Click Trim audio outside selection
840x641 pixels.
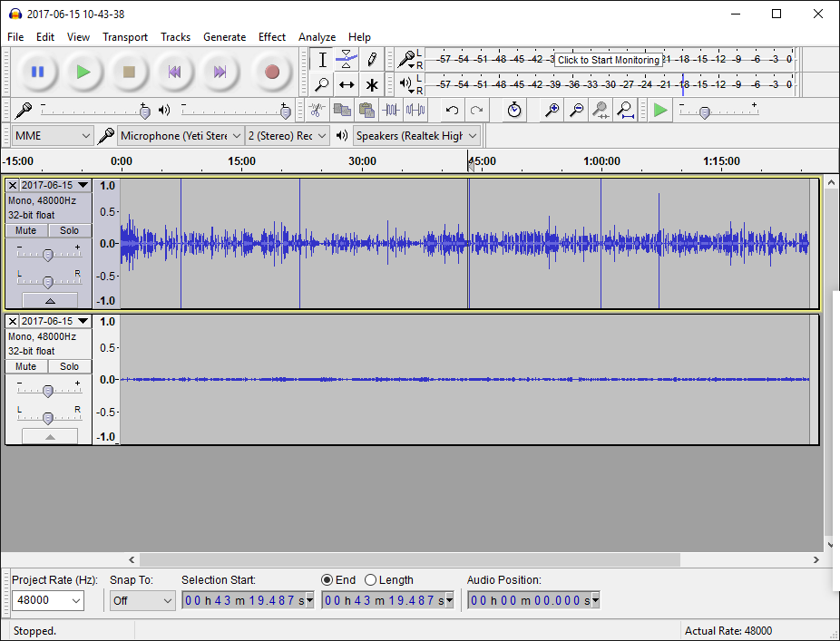point(391,111)
